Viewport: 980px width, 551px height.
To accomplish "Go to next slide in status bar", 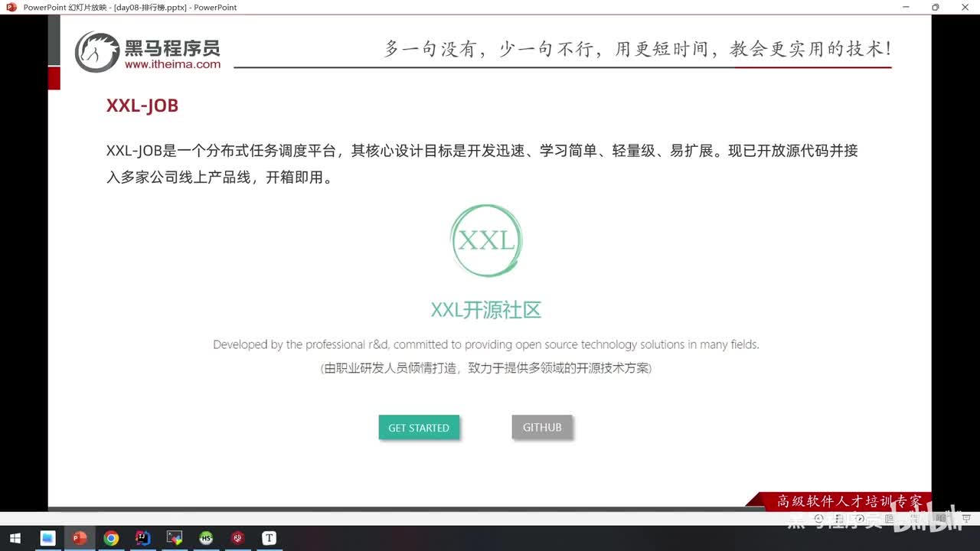I will [x=861, y=518].
